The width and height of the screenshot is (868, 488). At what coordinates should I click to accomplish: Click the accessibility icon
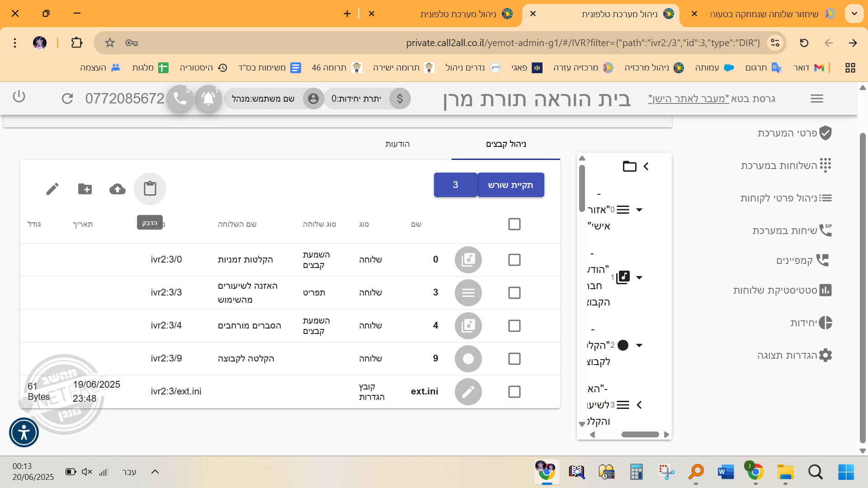[x=24, y=432]
